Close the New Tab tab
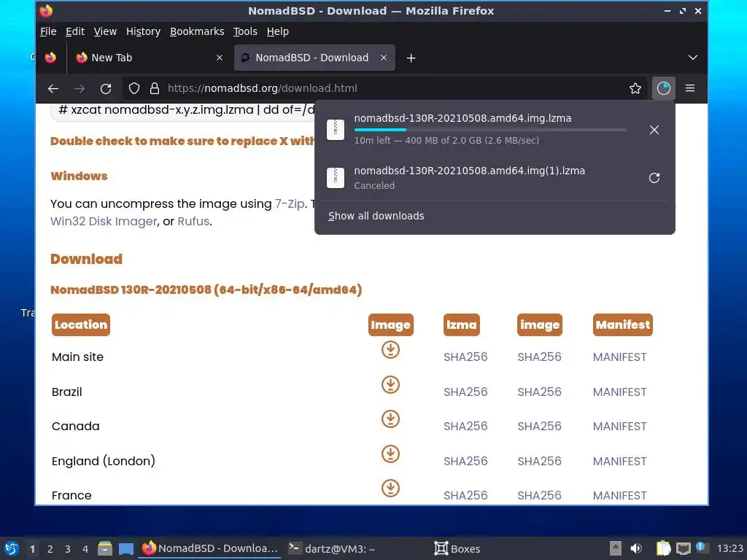 coord(220,58)
